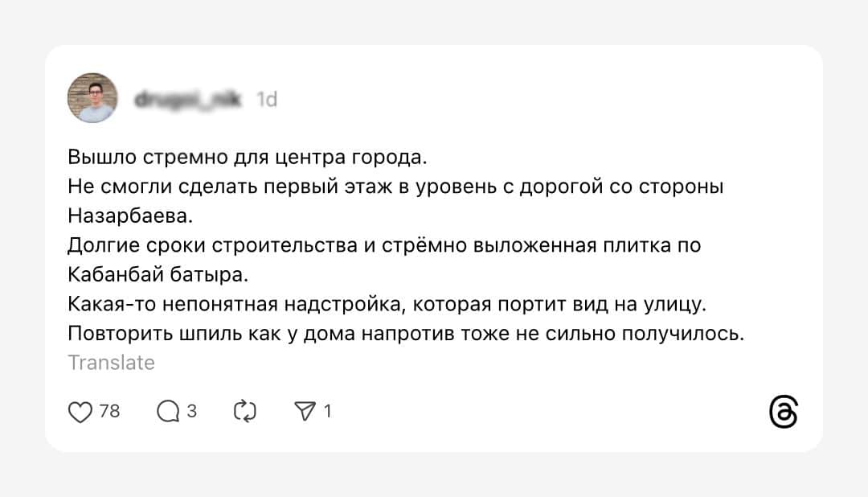This screenshot has width=868, height=497.
Task: Click the sentence starting "Не смогли сделать первый этаж"
Action: coord(395,187)
